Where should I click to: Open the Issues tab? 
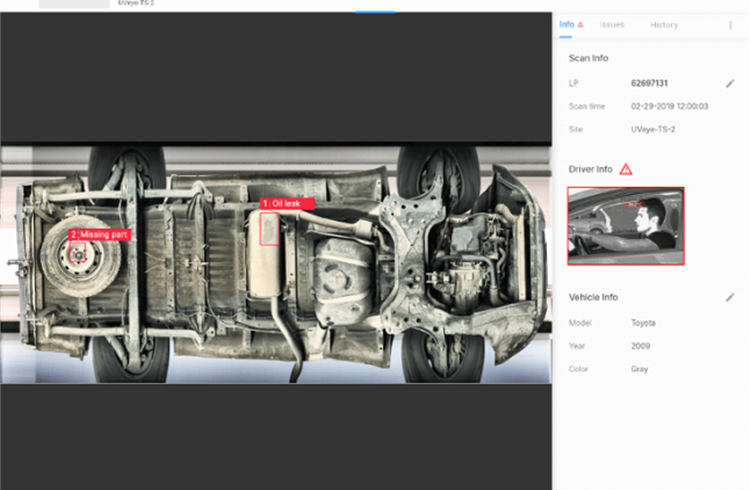pos(612,24)
